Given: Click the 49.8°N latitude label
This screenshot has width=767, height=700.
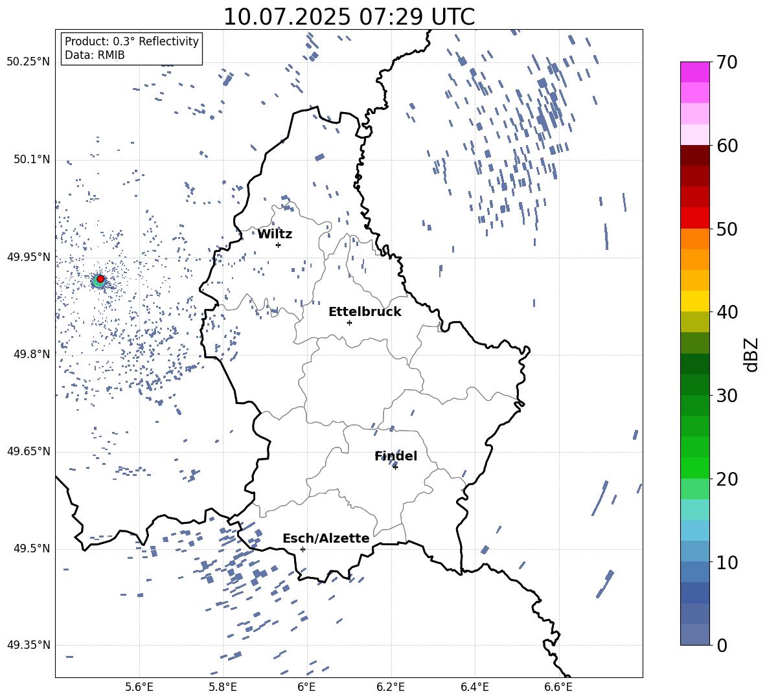Looking at the screenshot, I should 31,354.
